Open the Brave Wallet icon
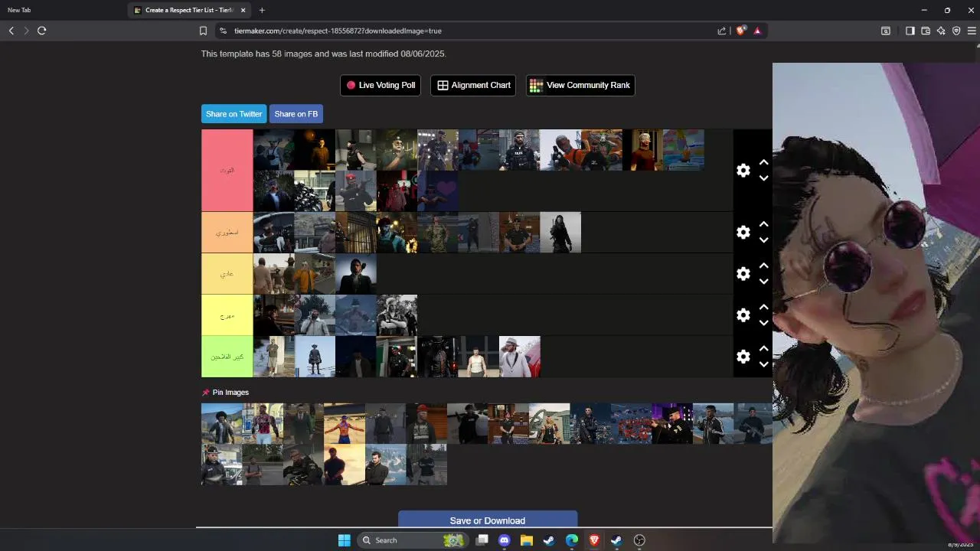980x551 pixels. tap(925, 31)
